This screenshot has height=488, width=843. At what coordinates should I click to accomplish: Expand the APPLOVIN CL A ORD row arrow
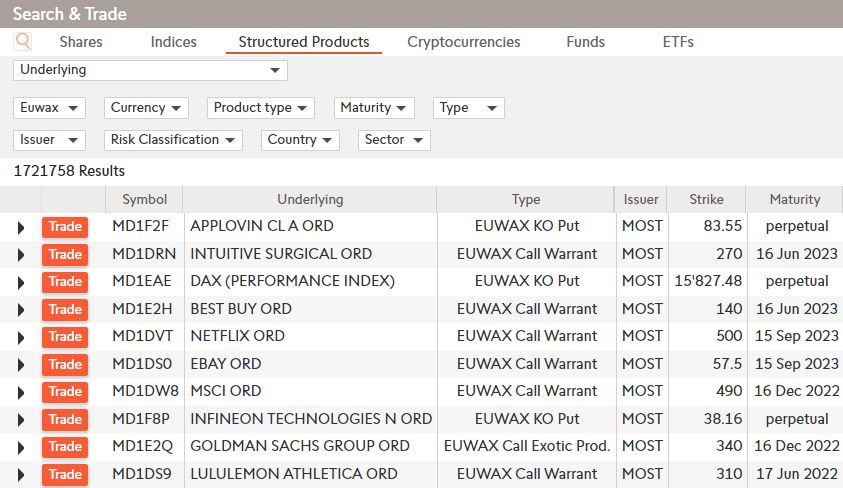pos(20,227)
